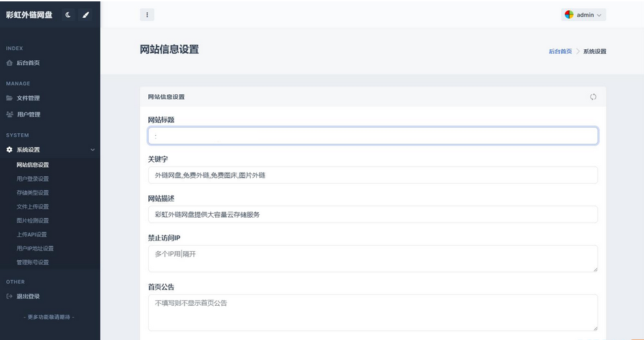Expand the admin user dropdown
The width and height of the screenshot is (644, 340).
584,15
